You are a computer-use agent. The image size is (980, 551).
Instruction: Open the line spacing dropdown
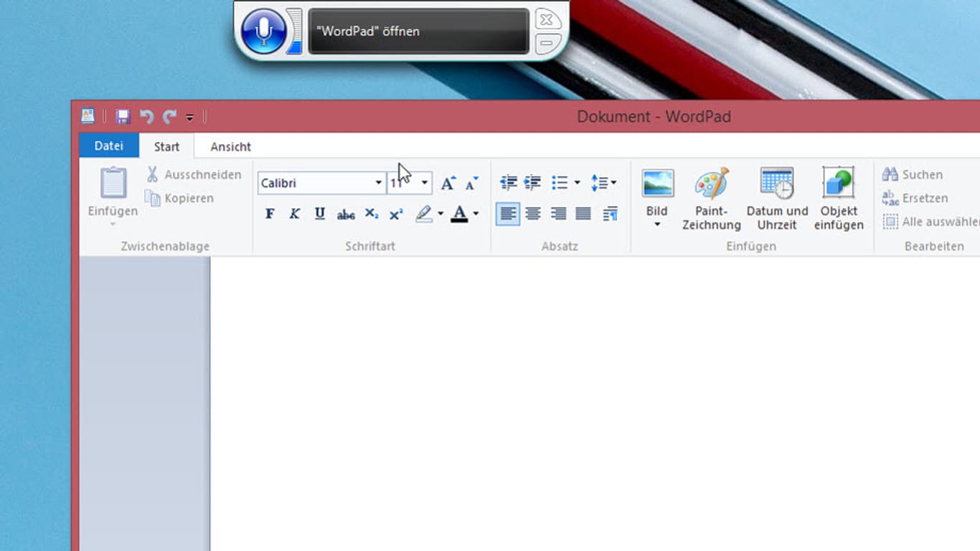coord(603,183)
